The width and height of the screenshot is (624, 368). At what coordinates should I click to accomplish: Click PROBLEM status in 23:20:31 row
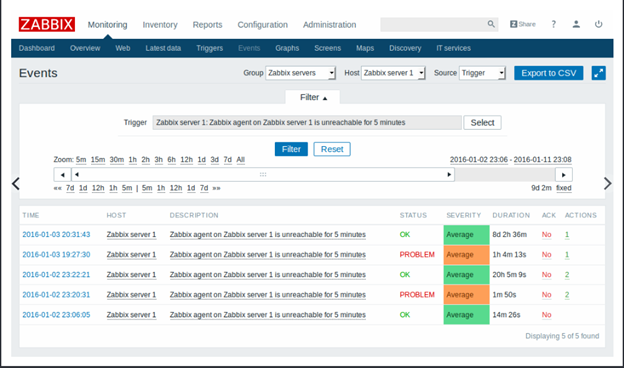click(x=417, y=295)
